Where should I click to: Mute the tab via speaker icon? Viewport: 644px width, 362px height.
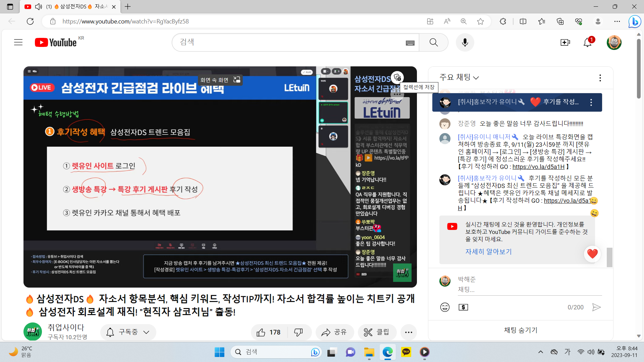coord(39,7)
